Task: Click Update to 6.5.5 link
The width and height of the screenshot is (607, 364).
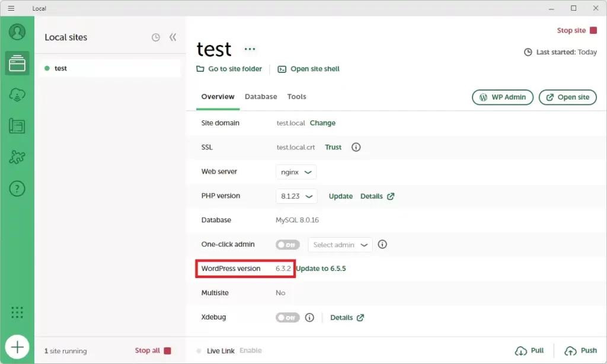Action: pyautogui.click(x=321, y=269)
